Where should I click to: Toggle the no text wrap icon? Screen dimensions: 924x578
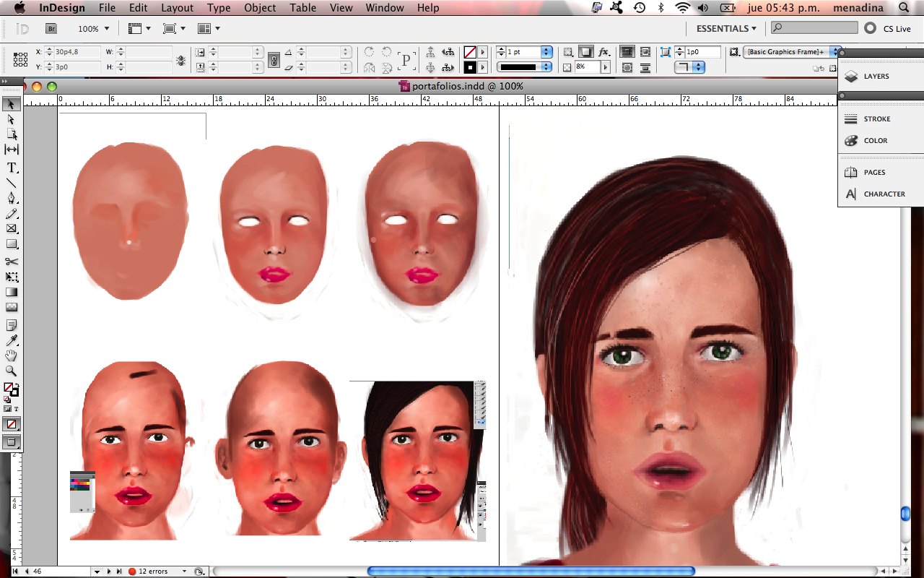627,52
